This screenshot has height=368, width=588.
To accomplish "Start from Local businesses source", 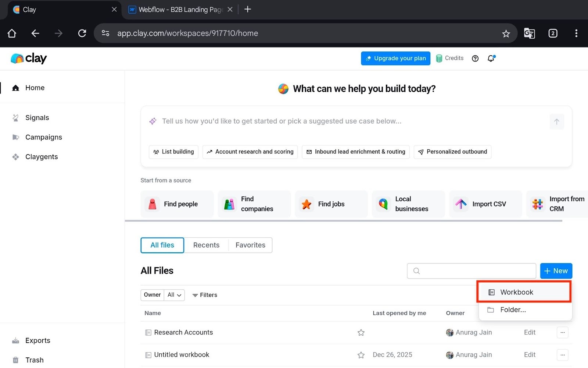I will tap(408, 204).
